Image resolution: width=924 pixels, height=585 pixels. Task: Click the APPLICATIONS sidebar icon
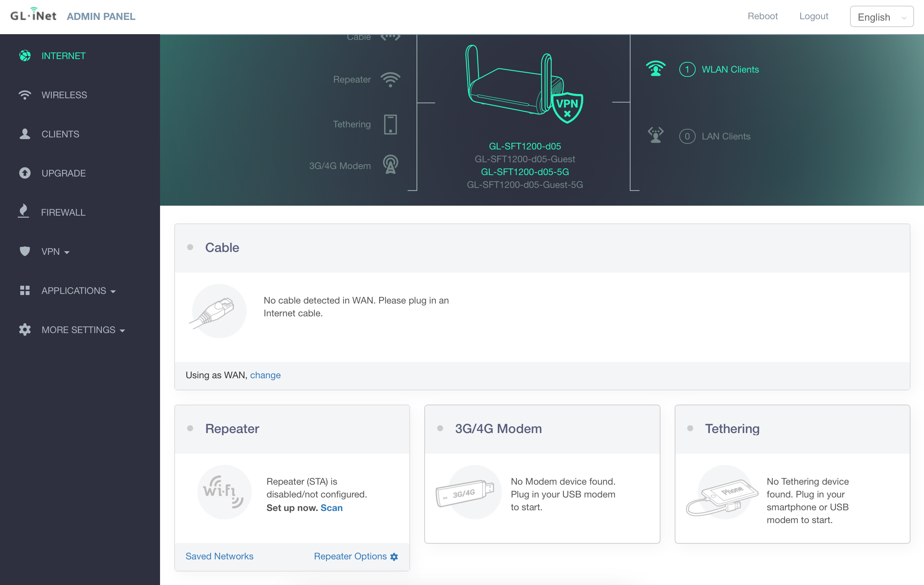click(x=24, y=290)
